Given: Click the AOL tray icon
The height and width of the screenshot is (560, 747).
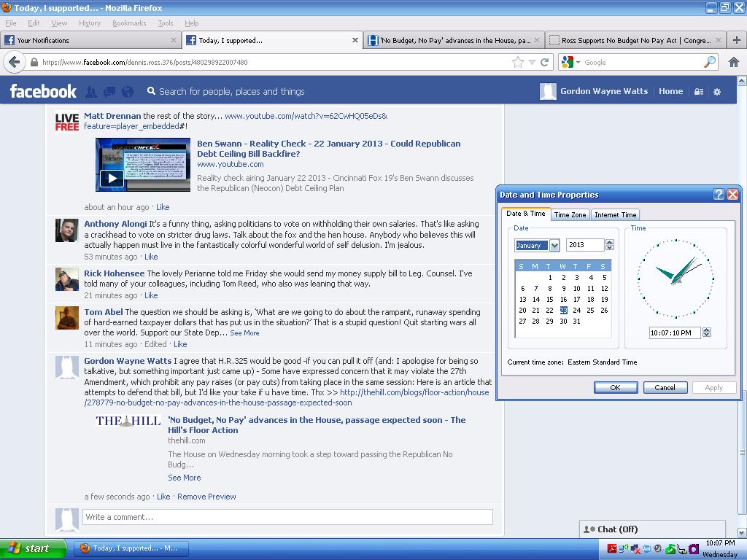Looking at the screenshot, I should point(646,549).
